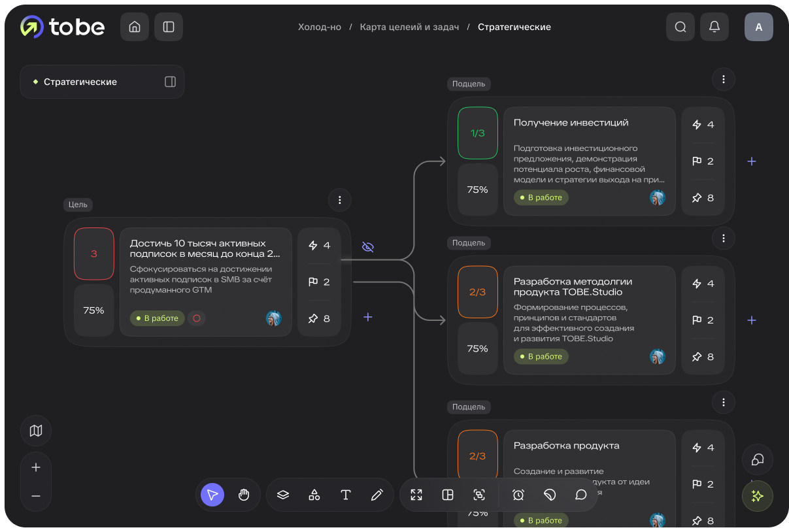Viewport: 789px width, 532px height.
Task: Select the cursor pointer tool
Action: 212,495
